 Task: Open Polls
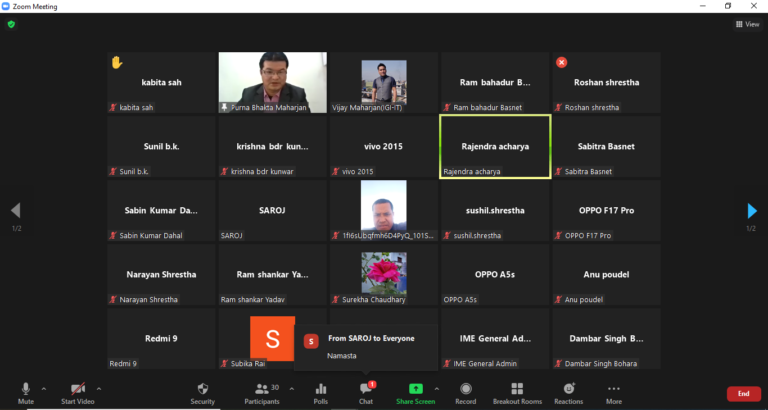point(321,393)
